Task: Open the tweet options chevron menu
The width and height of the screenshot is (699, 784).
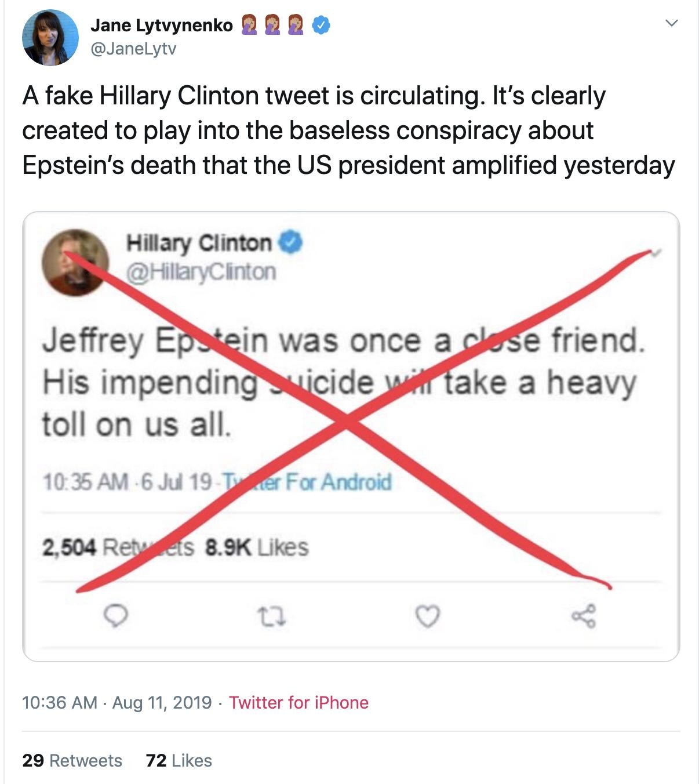Action: (x=671, y=24)
